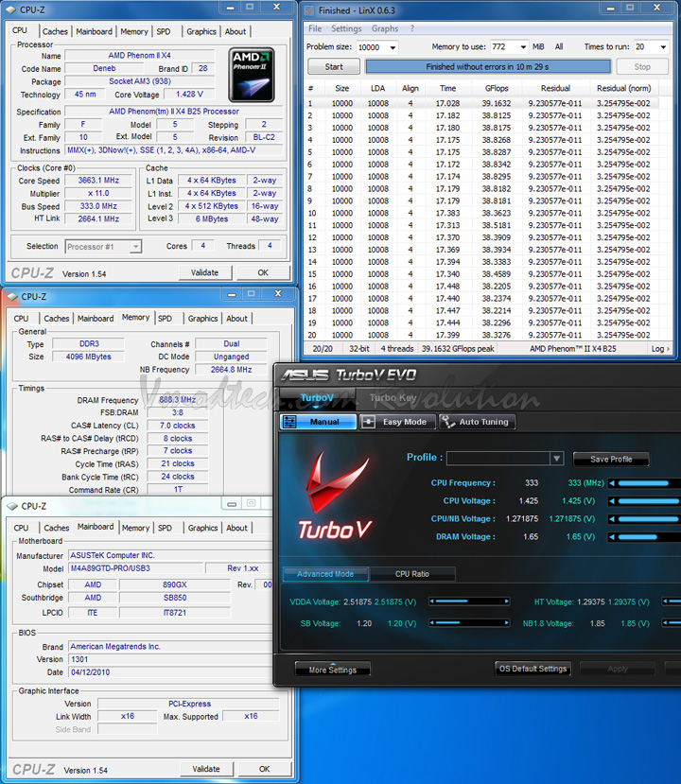Click the Start button in LinX
The image size is (681, 784).
(x=334, y=66)
